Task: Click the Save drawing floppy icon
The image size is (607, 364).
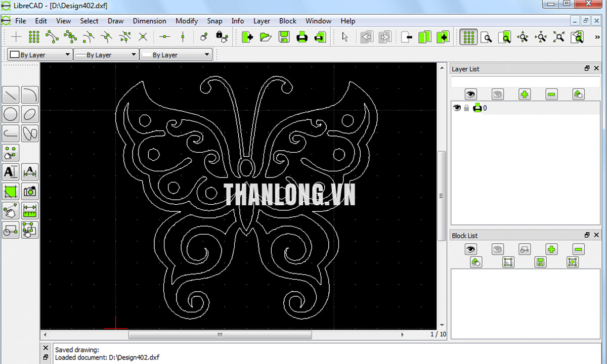Action: [x=284, y=37]
